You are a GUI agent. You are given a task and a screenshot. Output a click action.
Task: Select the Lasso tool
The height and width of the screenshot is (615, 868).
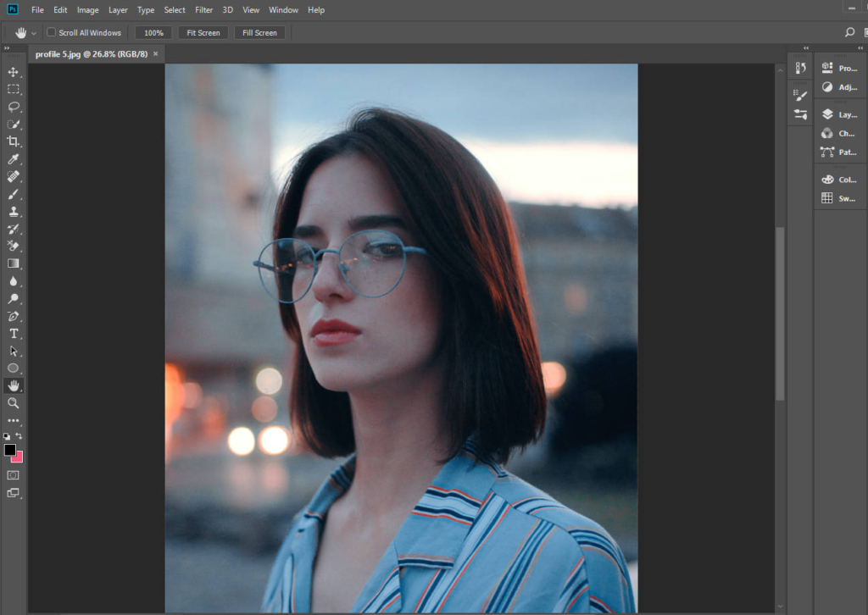[x=14, y=106]
